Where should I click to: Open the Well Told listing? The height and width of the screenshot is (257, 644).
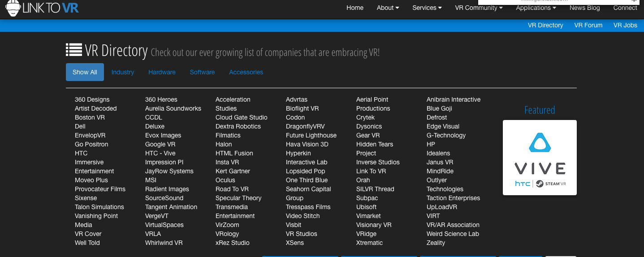click(87, 243)
